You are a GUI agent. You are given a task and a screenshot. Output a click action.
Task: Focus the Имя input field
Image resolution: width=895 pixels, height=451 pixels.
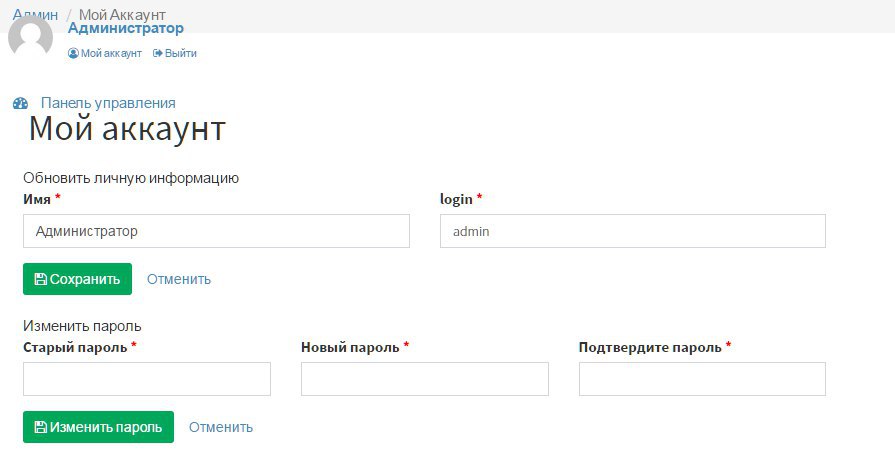216,231
